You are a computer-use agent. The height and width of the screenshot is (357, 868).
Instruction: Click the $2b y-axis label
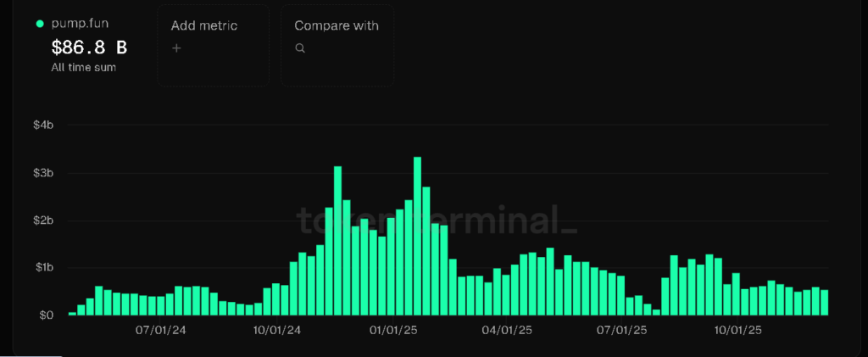click(x=43, y=220)
